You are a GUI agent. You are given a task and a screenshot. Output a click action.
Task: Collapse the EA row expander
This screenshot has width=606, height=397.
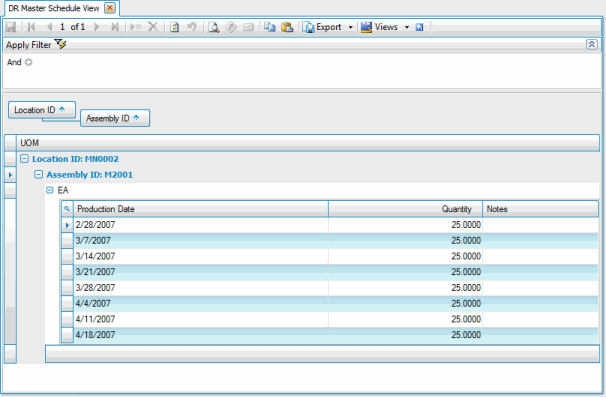(x=50, y=190)
